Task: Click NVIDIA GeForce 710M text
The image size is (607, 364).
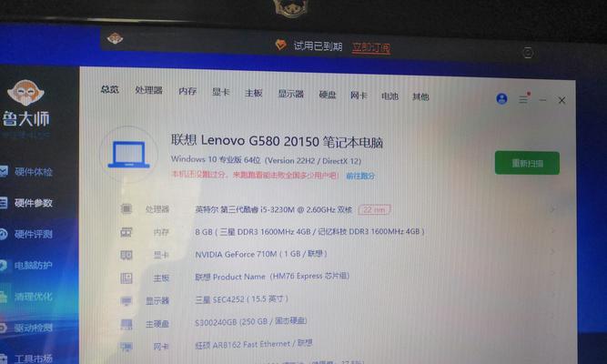Action: [x=261, y=254]
